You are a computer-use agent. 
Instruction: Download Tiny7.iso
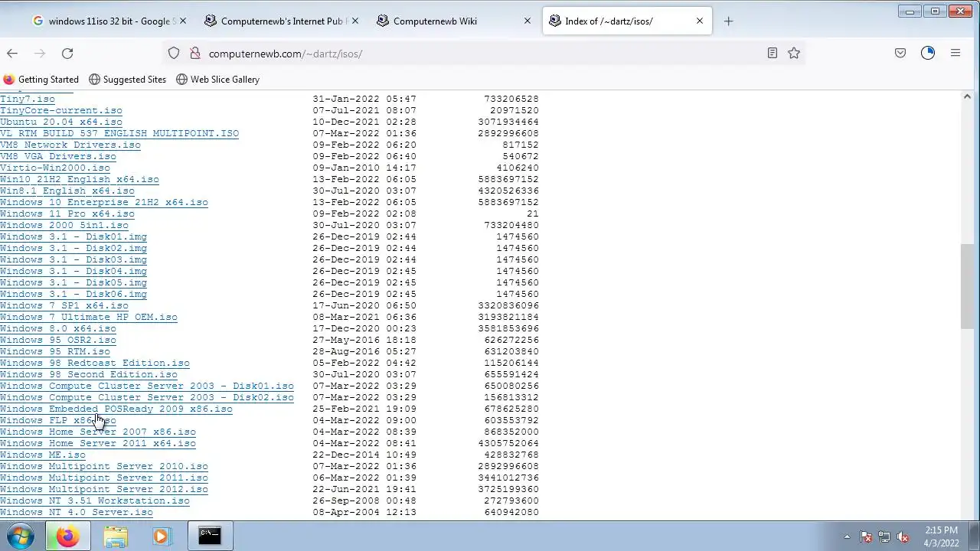[28, 99]
